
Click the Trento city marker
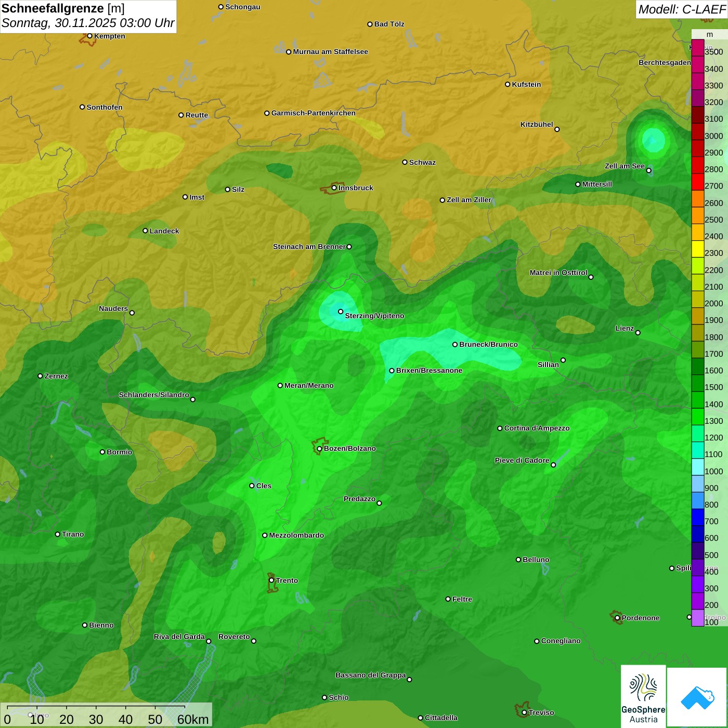271,580
